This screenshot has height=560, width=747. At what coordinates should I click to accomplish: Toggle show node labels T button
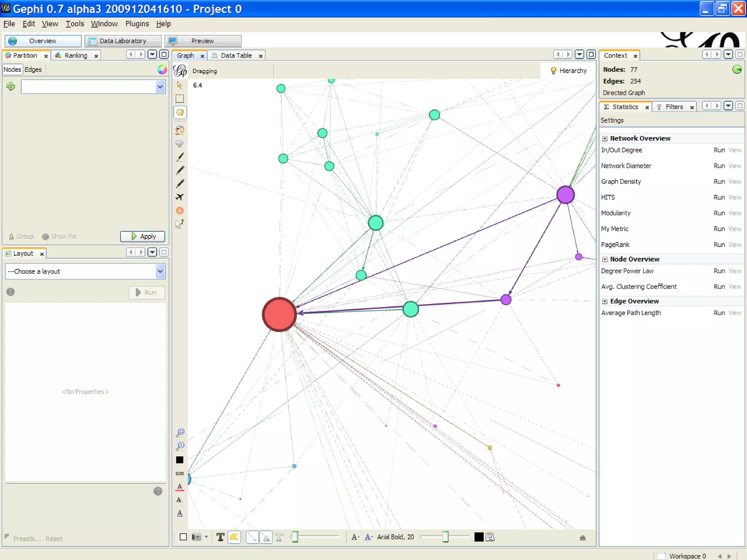(220, 537)
